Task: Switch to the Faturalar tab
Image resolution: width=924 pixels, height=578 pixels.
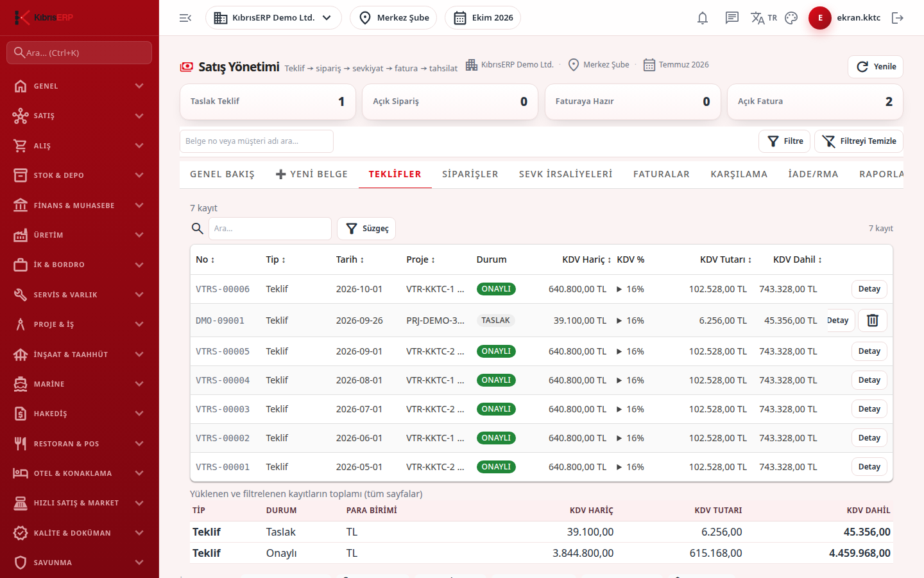Action: click(662, 174)
